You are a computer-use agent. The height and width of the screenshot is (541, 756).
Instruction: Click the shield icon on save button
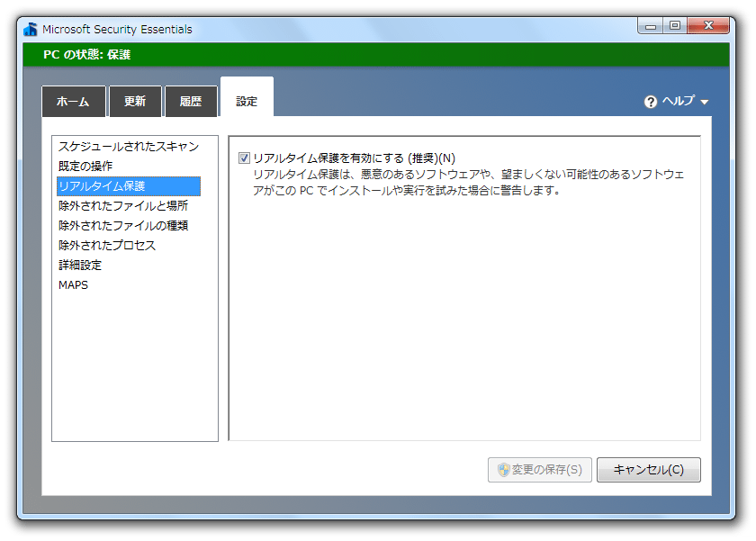pos(503,470)
